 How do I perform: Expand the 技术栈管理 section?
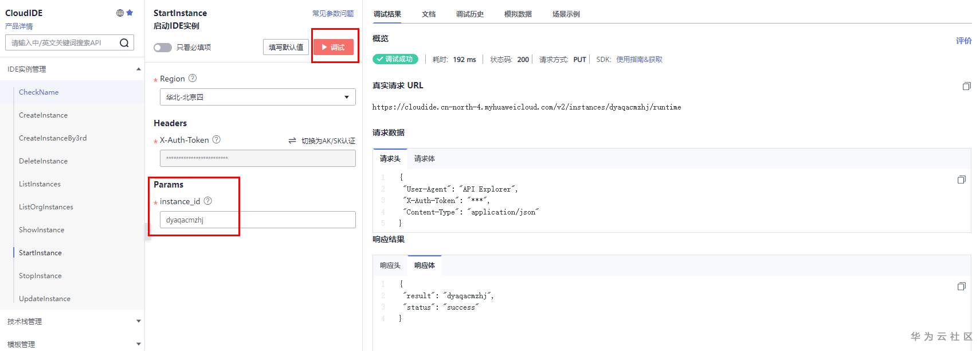[x=138, y=321]
